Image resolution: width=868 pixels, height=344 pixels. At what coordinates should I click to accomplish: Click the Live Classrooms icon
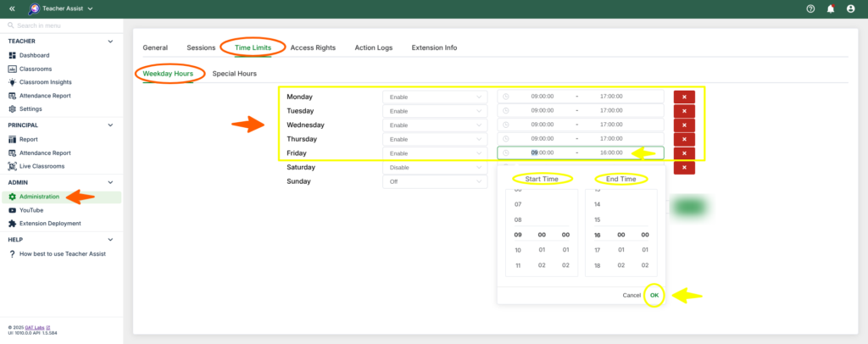(x=12, y=166)
